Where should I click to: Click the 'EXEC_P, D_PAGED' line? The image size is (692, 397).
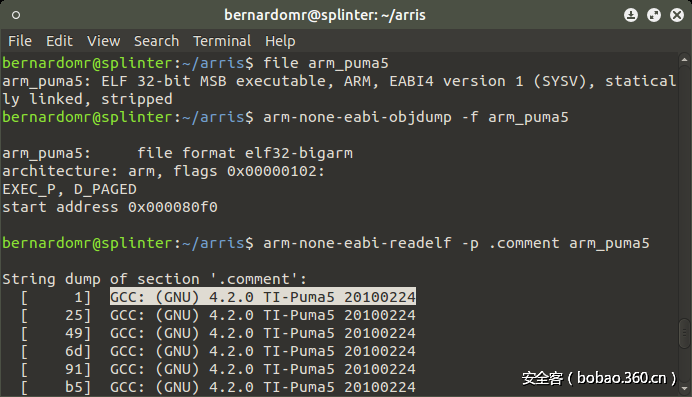(70, 189)
